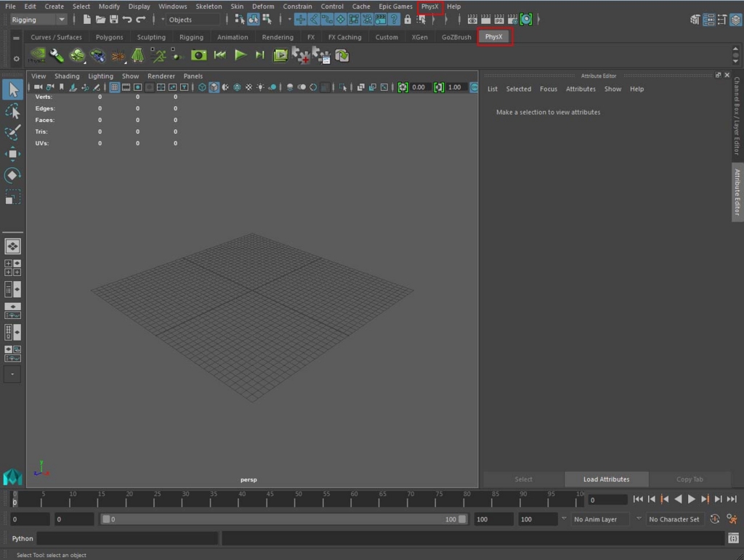Screen dimensions: 744x560
Task: Click the range slider bar
Action: 284,519
